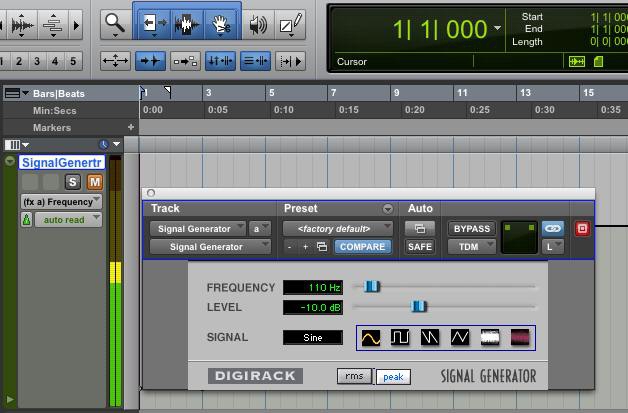Toggle Mirrored MIDI Editing button

[x=185, y=61]
